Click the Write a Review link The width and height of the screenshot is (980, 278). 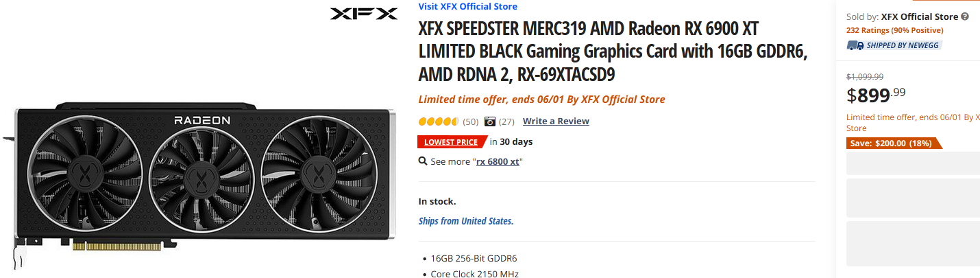coord(556,121)
